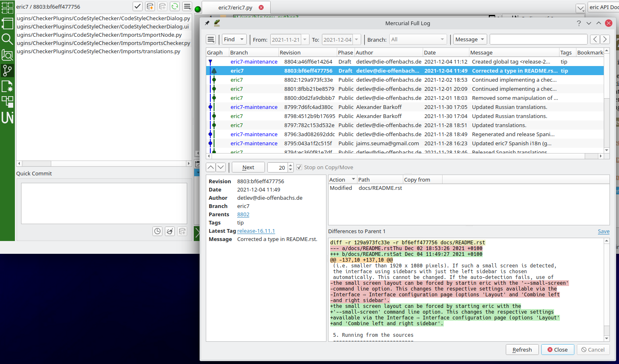619x364 pixels.
Task: Click the find previous arrow button
Action: click(595, 40)
